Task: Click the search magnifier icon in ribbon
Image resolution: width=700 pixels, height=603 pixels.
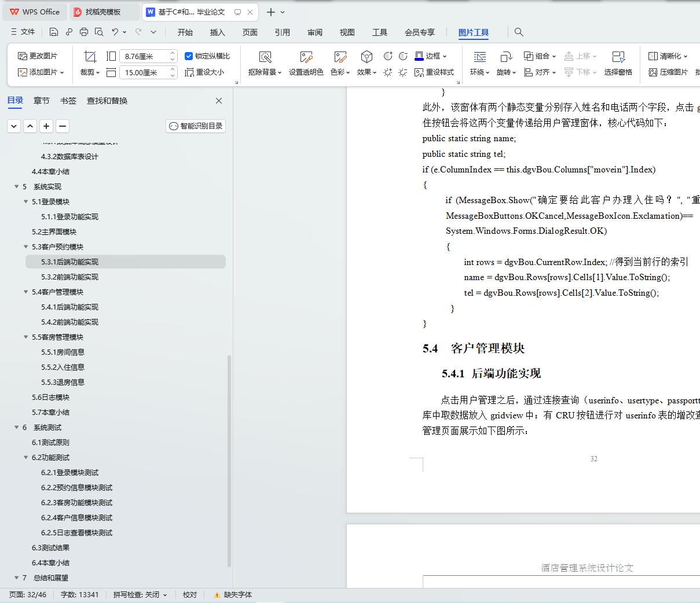Action: (519, 32)
